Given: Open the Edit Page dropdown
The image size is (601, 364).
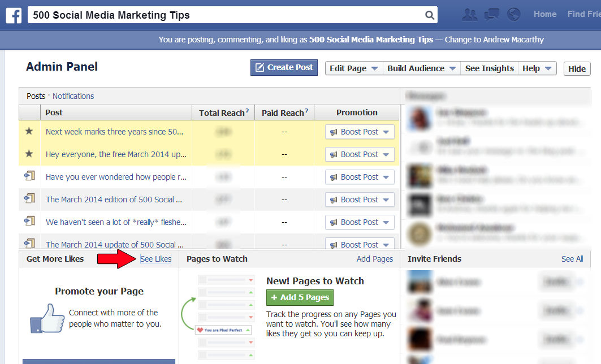Looking at the screenshot, I should pyautogui.click(x=353, y=68).
